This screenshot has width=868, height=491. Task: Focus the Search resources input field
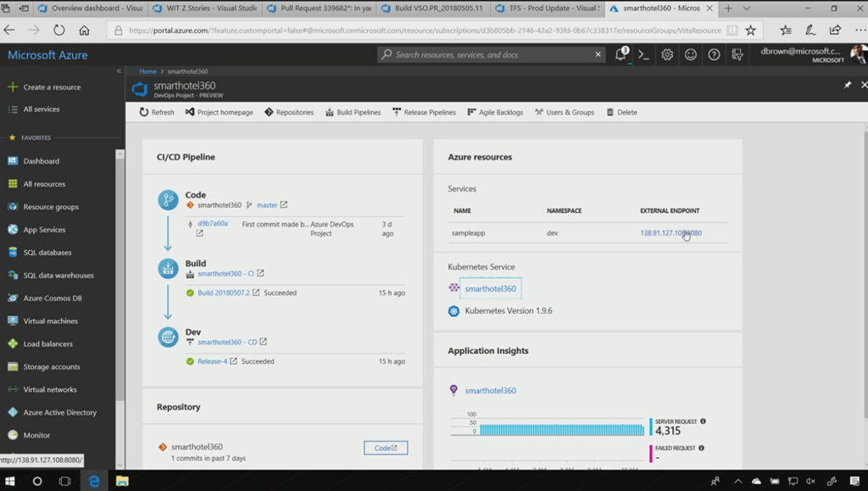coord(492,54)
